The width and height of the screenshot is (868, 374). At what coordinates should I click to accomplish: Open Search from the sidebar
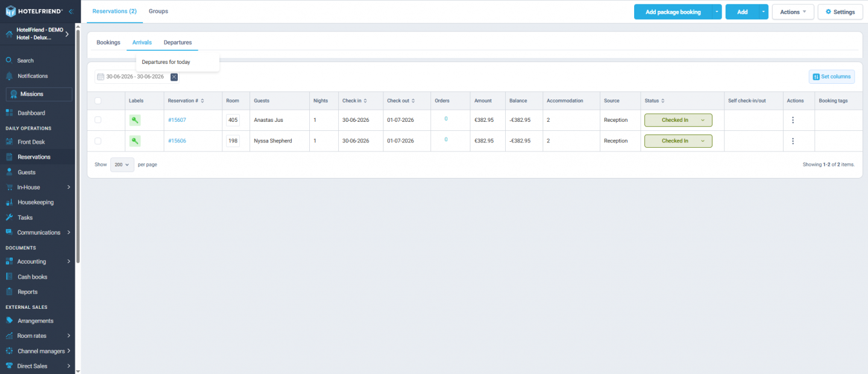25,60
